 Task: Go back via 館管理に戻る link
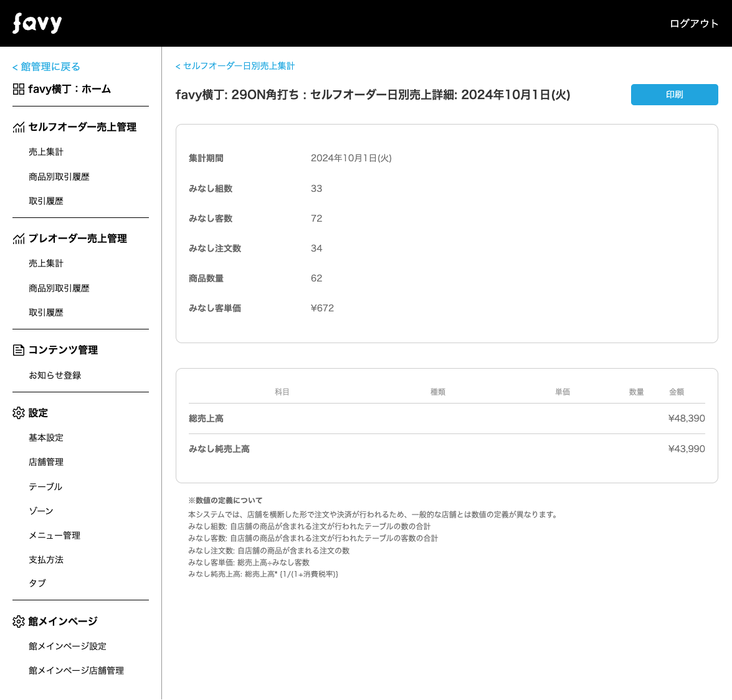pos(46,67)
